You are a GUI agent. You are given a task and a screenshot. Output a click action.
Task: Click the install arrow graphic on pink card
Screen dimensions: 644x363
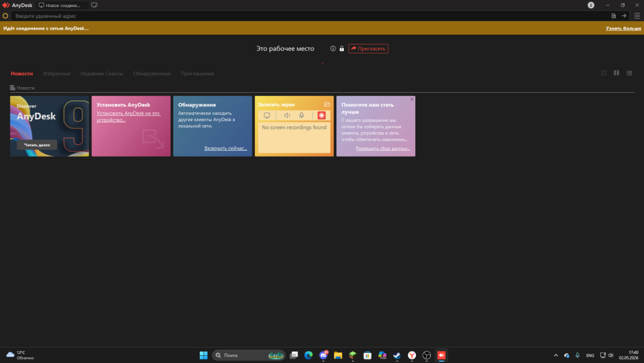point(153,139)
